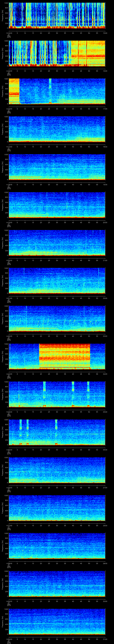
Task: Click the '21:00' end time label
Action: point(105,260)
